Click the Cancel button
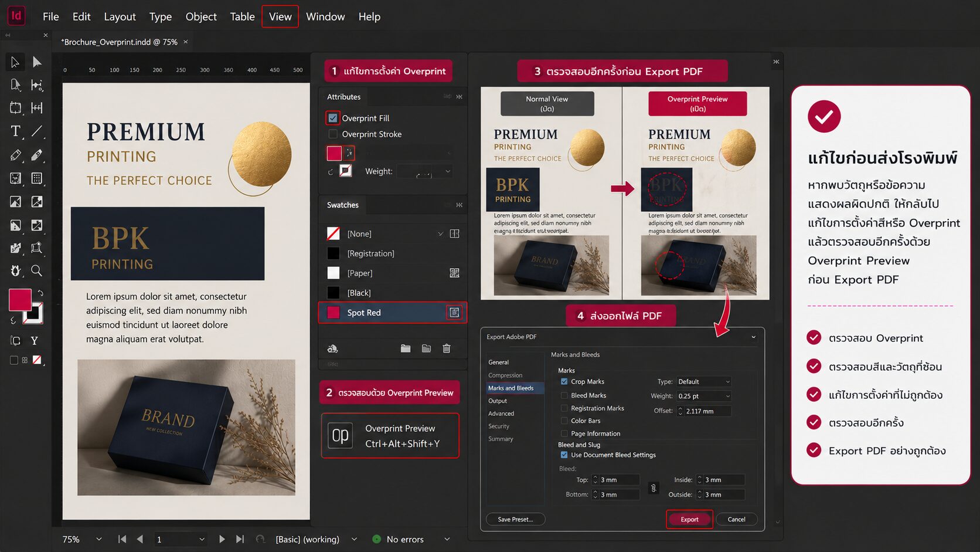 737,519
